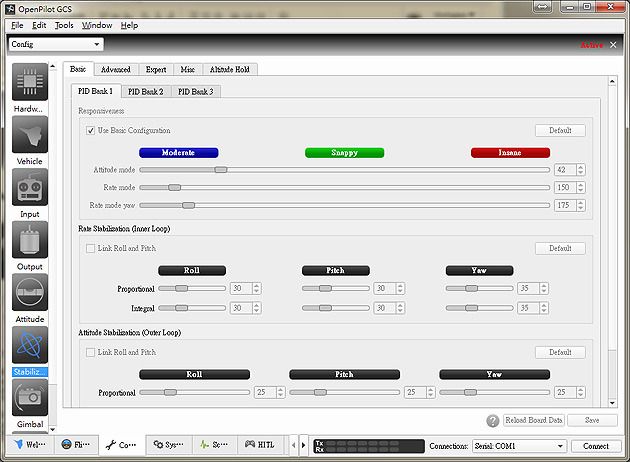Click Default button in Rate Stabilization section
630x462 pixels.
point(560,248)
